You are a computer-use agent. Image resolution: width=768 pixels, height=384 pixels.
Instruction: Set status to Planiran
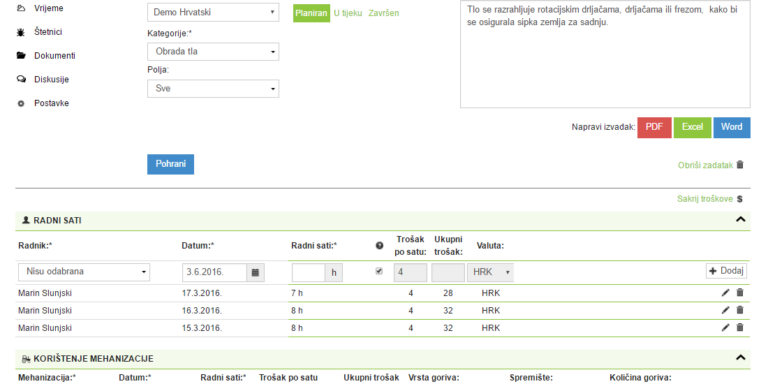(x=312, y=13)
